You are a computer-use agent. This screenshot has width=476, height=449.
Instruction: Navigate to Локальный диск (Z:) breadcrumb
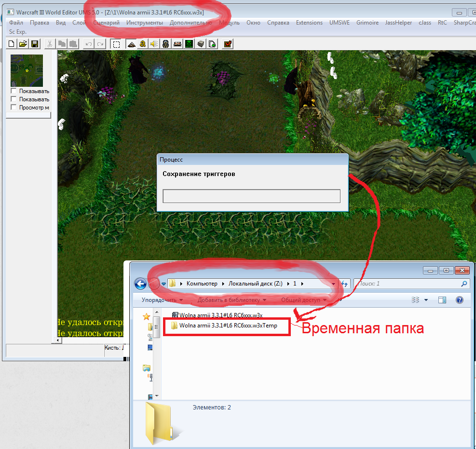pos(255,284)
